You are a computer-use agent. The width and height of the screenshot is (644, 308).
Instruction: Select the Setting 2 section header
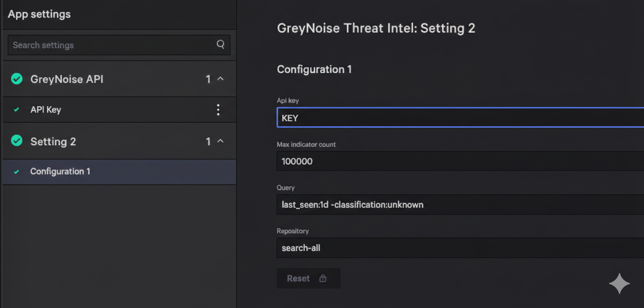(53, 141)
